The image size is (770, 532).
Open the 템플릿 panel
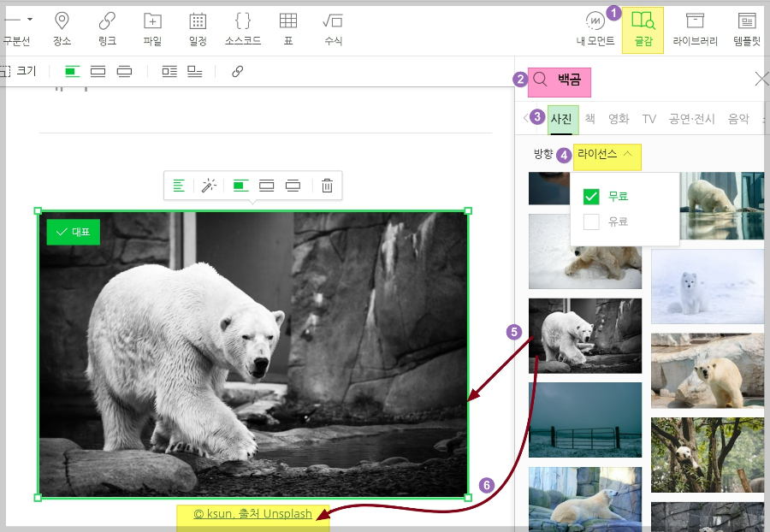pos(747,29)
